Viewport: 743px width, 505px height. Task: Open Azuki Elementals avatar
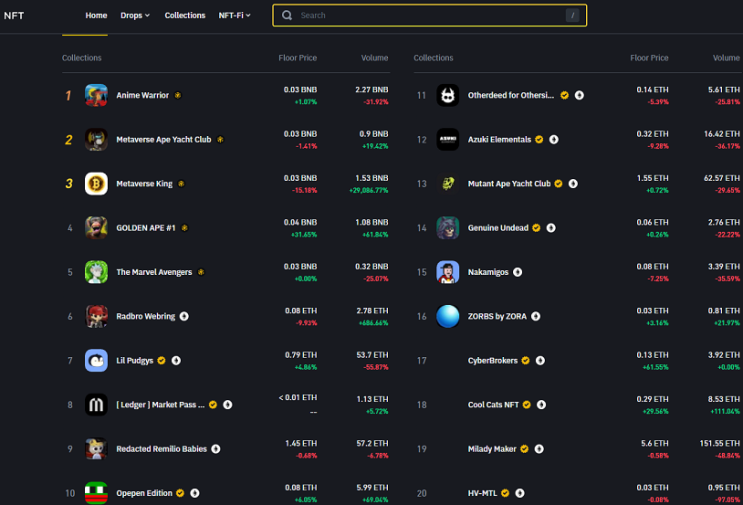(x=448, y=139)
